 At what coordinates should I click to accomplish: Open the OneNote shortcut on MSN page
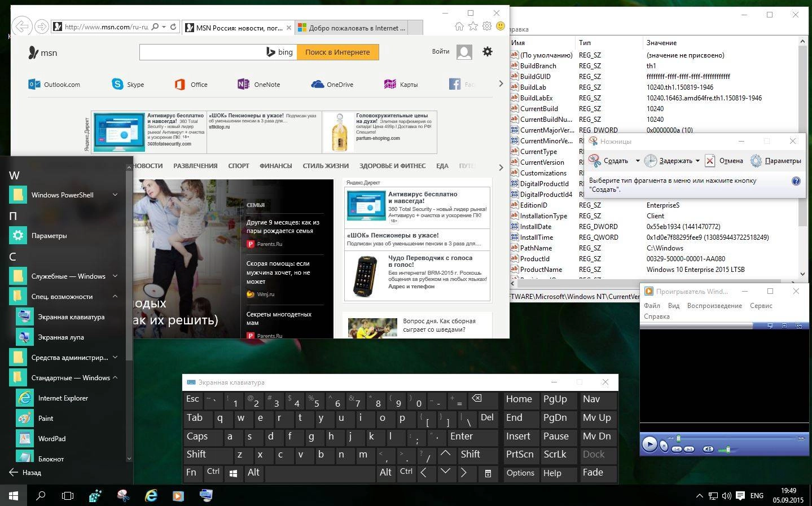pyautogui.click(x=259, y=84)
